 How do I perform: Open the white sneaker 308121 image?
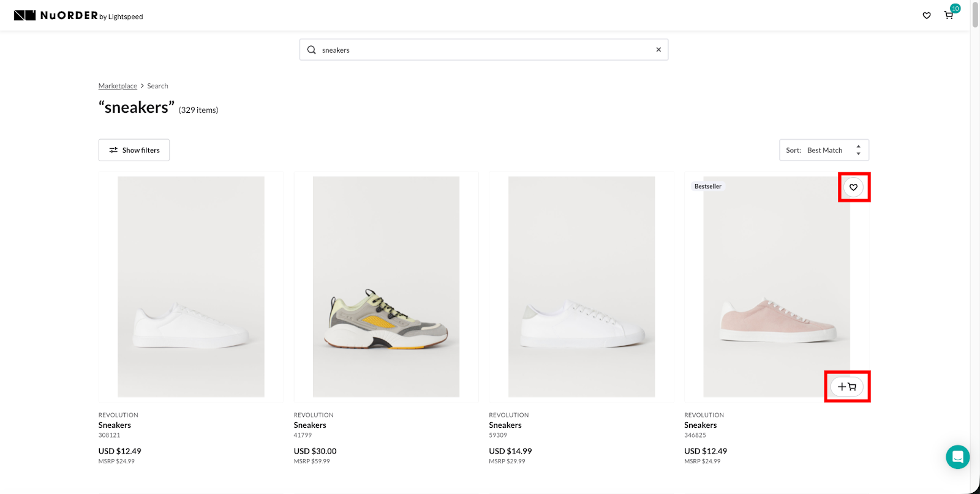(191, 287)
